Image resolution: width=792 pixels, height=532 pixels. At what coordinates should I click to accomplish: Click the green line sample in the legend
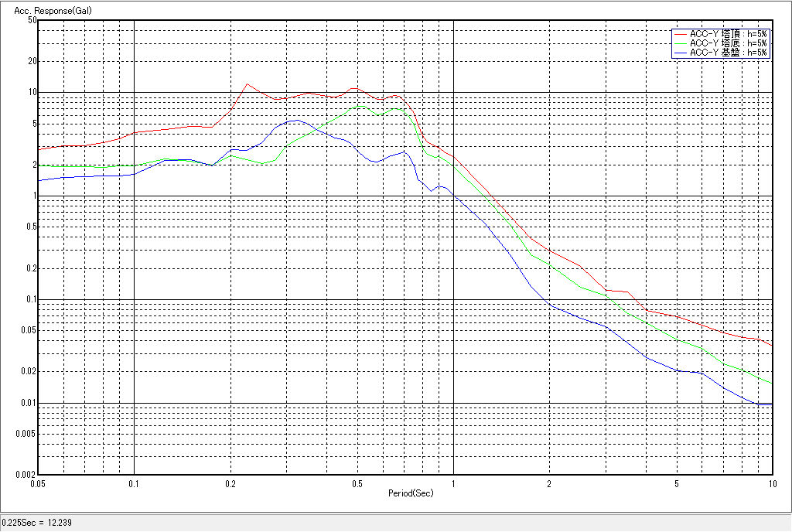pyautogui.click(x=680, y=43)
